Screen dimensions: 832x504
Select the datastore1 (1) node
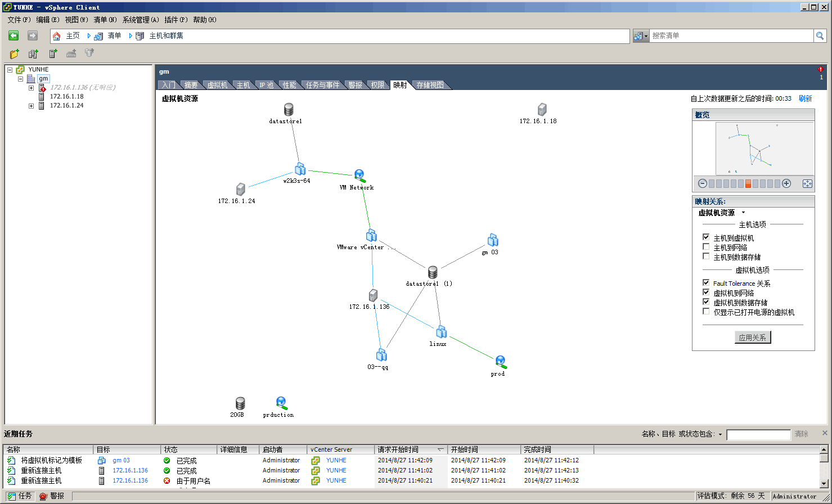point(432,272)
